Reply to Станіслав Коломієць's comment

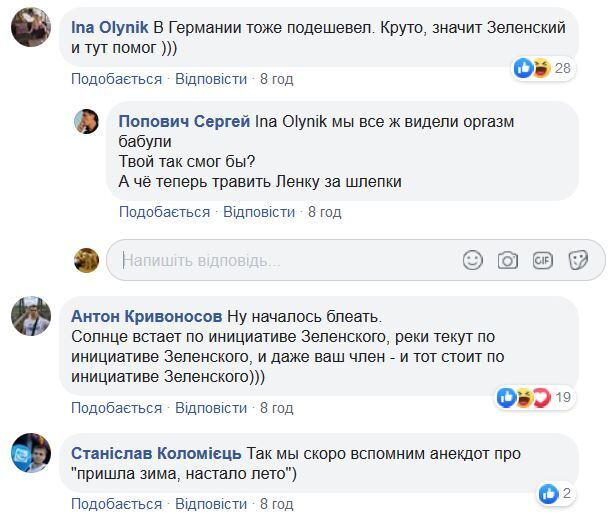point(211,504)
